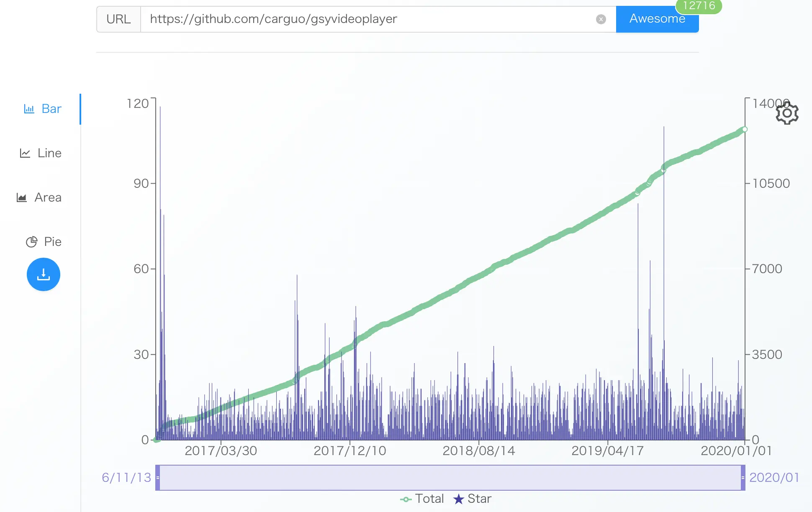This screenshot has width=812, height=512.
Task: Toggle the Star series in legend
Action: tap(472, 499)
